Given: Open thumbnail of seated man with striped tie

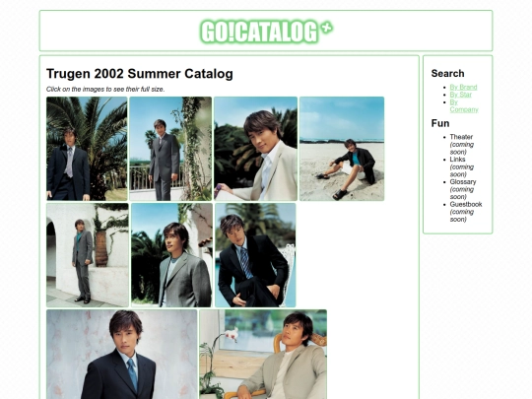Looking at the screenshot, I should [255, 255].
